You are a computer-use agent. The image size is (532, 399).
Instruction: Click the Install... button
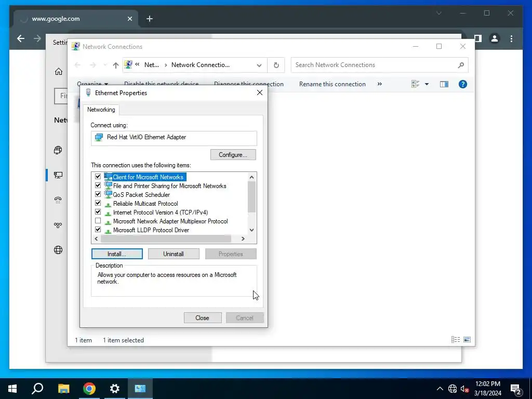(117, 254)
